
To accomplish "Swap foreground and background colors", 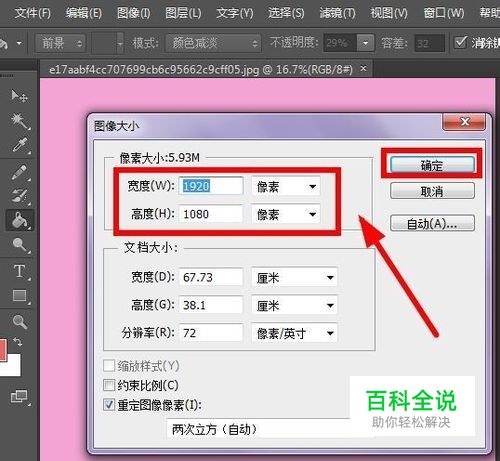I will (18, 342).
